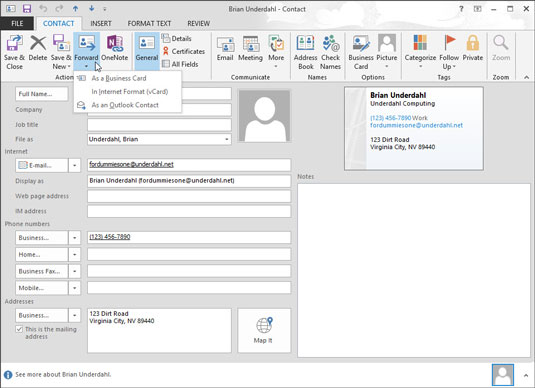Show All Fields view
This screenshot has width=535, height=388.
(x=180, y=64)
